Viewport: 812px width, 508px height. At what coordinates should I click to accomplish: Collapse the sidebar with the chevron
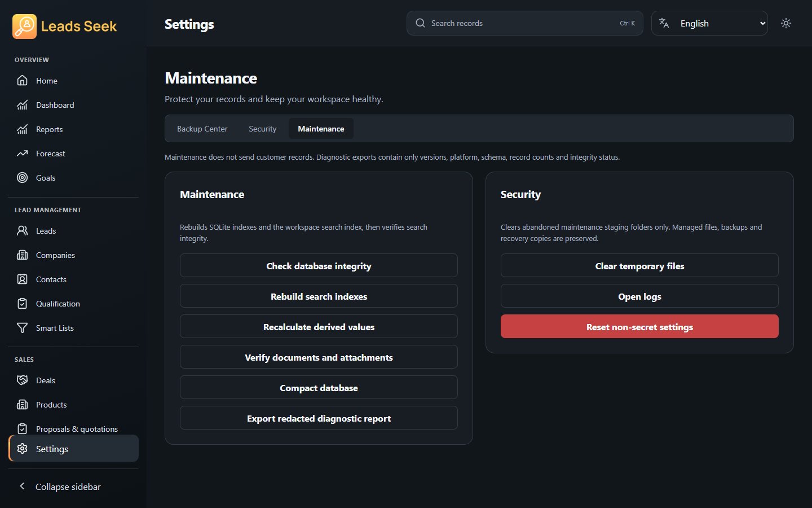click(22, 486)
